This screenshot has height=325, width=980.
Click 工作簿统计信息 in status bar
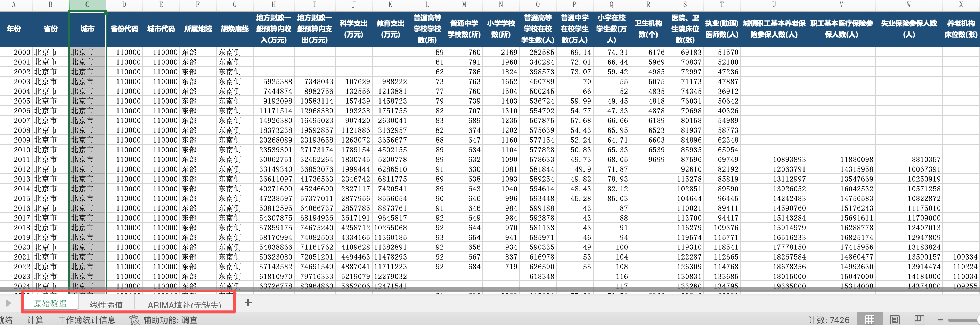[x=87, y=320]
